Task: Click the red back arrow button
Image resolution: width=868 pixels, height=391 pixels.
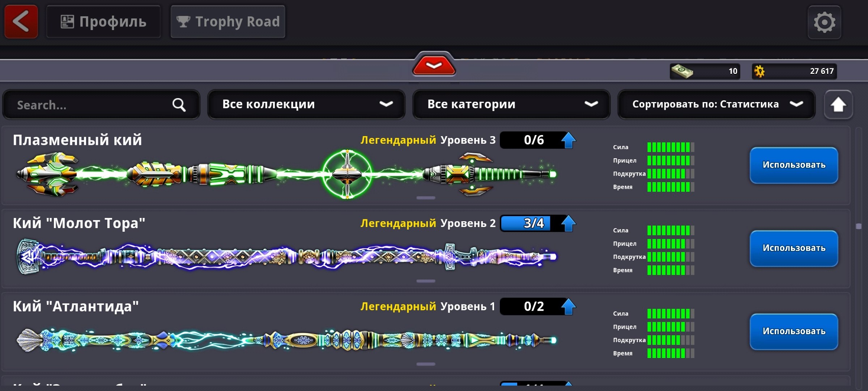Action: tap(21, 22)
